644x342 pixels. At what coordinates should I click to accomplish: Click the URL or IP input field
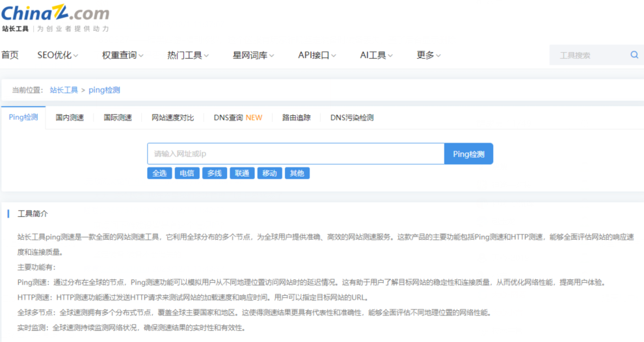295,154
